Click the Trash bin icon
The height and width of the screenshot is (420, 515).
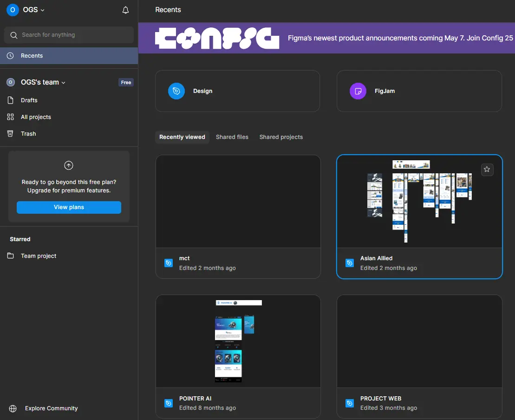pyautogui.click(x=11, y=133)
